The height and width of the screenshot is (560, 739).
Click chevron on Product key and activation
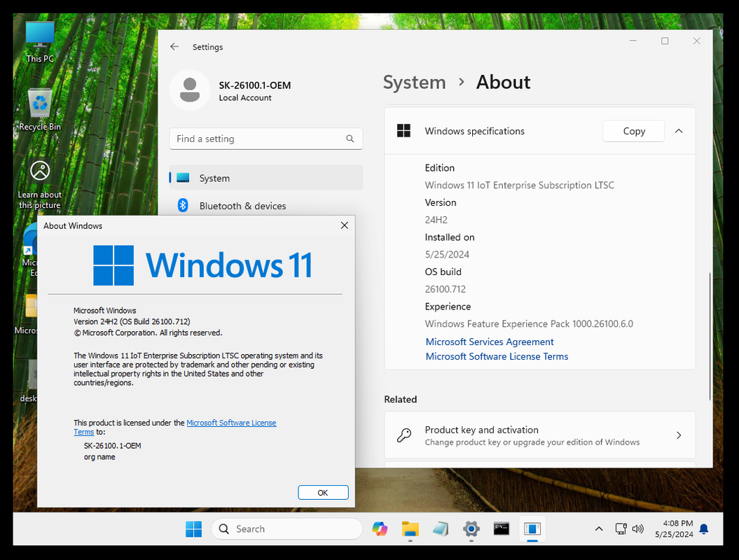pyautogui.click(x=679, y=435)
